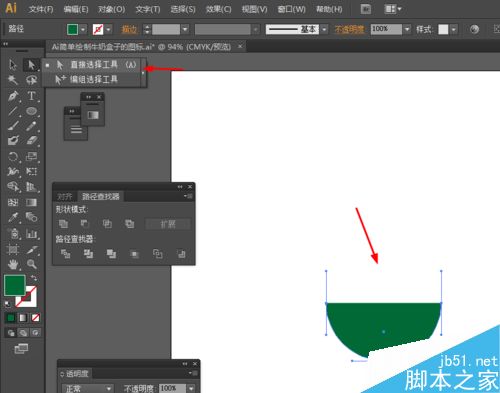500x393 pixels.
Task: Click Intersect shape mode icon
Action: click(x=107, y=224)
